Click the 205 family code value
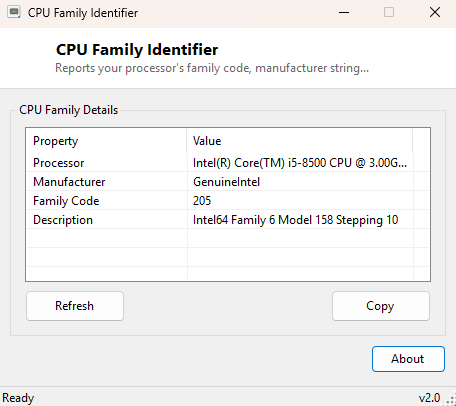This screenshot has width=456, height=406. tap(202, 201)
